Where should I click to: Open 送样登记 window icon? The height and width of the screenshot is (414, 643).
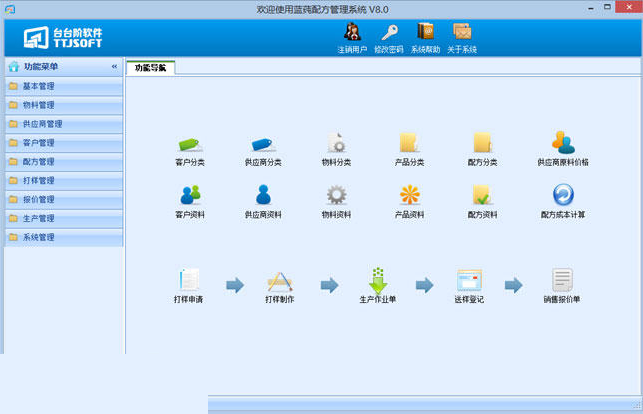coord(469,280)
